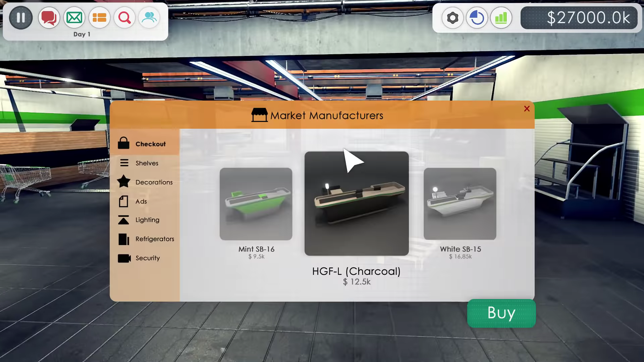Choose the Mint SB-16 checkout thumbnail
The image size is (644, 362).
coord(256,204)
